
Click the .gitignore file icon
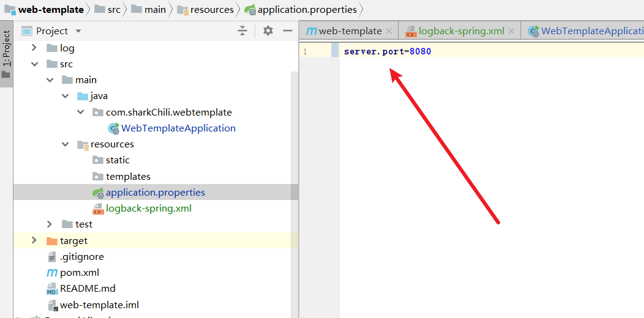[x=52, y=257]
